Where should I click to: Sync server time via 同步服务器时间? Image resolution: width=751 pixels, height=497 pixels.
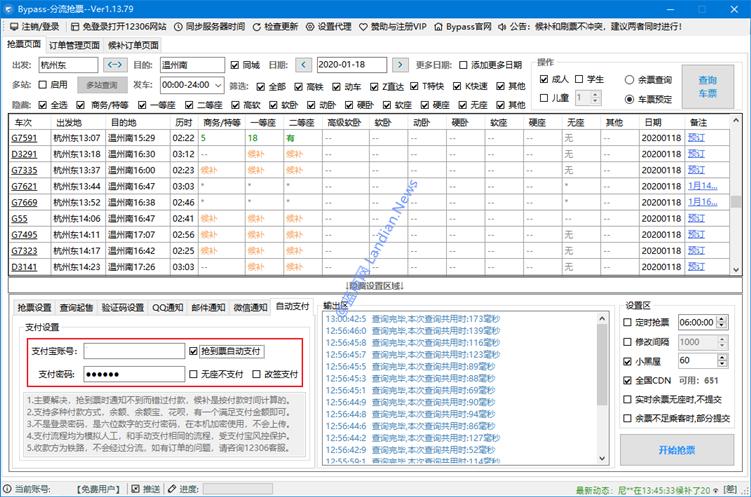(x=210, y=27)
